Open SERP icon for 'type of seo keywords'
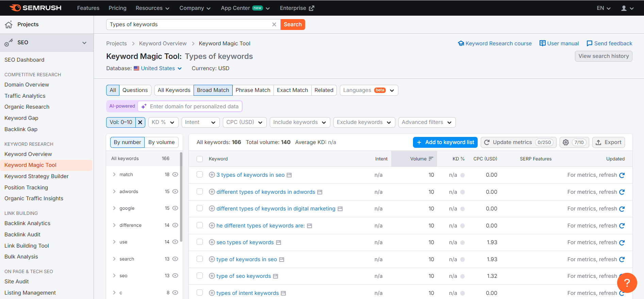This screenshot has width=644, height=299. coord(276,276)
